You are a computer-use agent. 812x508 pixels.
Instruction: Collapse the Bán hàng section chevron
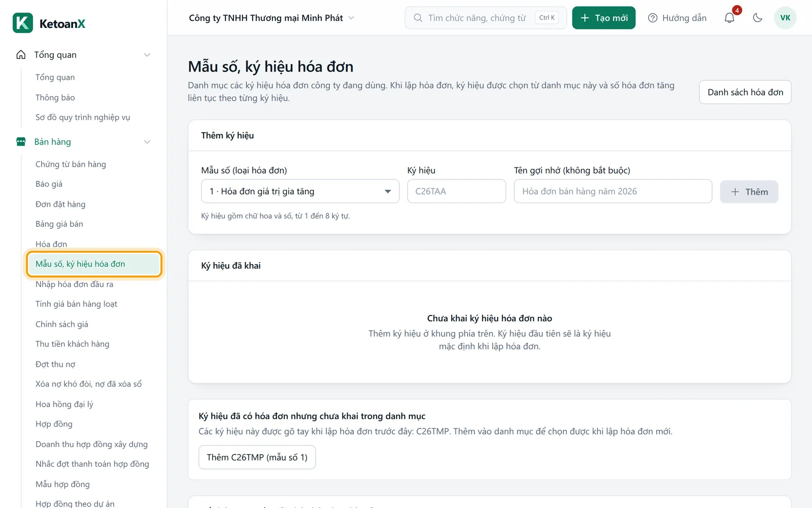[x=147, y=142]
